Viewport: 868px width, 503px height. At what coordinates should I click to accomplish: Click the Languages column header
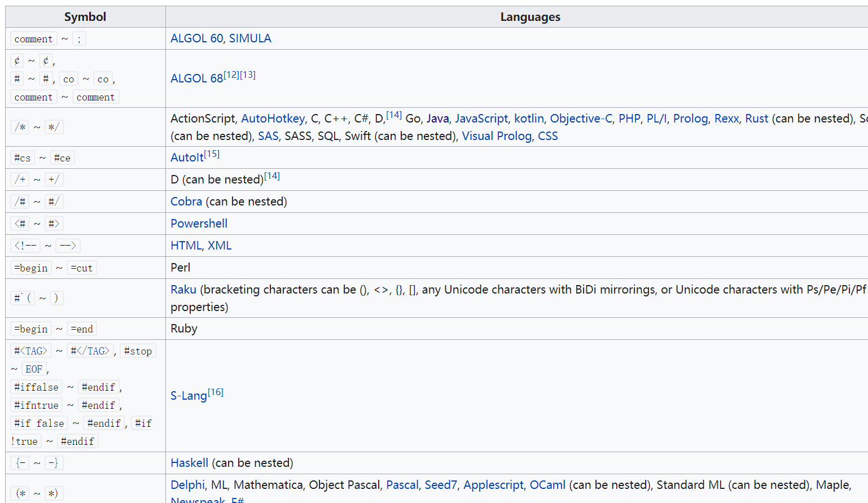(x=531, y=17)
